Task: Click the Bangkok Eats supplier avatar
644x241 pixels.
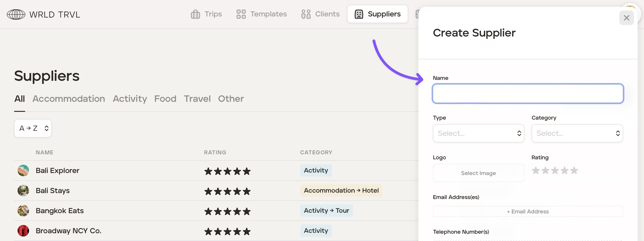Action: [x=23, y=211]
